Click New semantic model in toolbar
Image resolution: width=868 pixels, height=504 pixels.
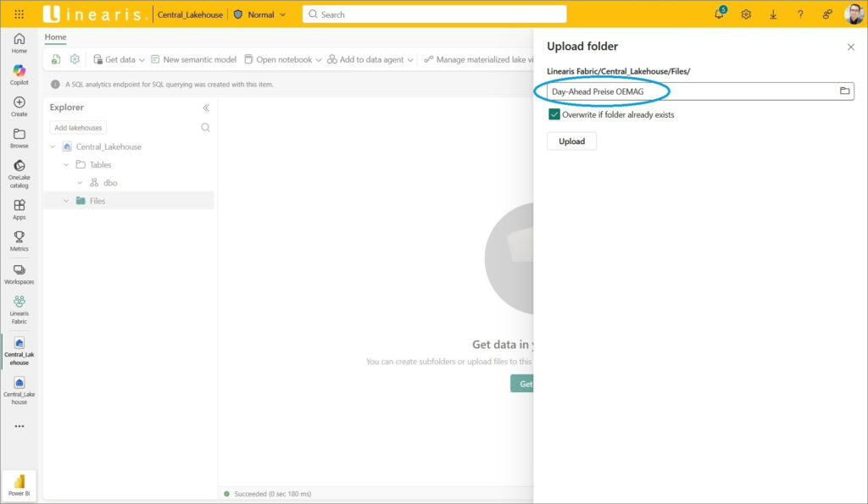coord(193,59)
